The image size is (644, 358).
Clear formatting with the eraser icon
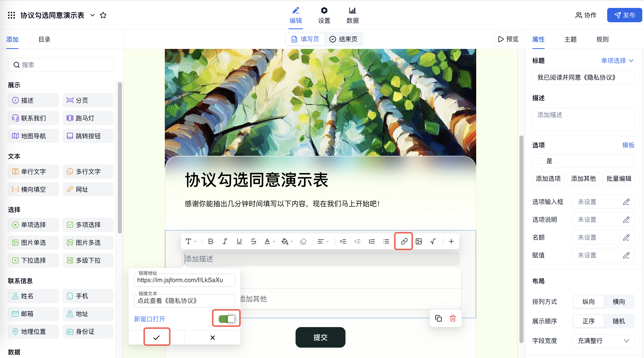(303, 241)
